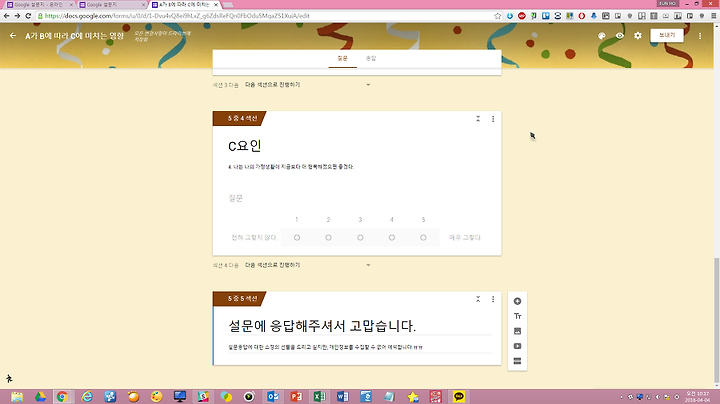
Task: Click the browser back button
Action: tap(6, 16)
